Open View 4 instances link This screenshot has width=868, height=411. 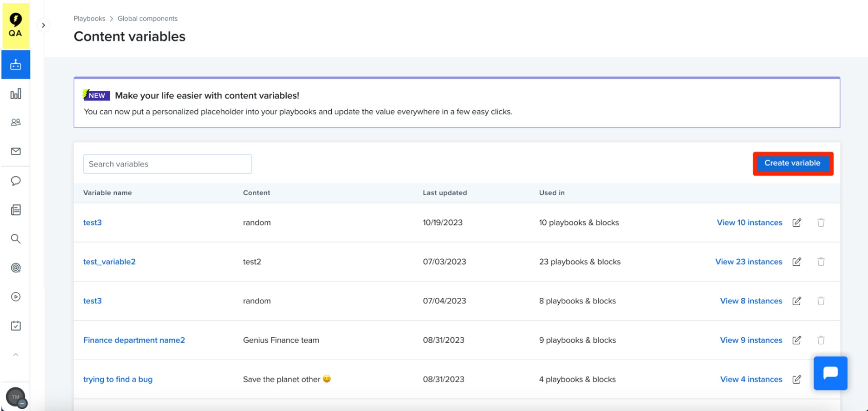(x=751, y=379)
